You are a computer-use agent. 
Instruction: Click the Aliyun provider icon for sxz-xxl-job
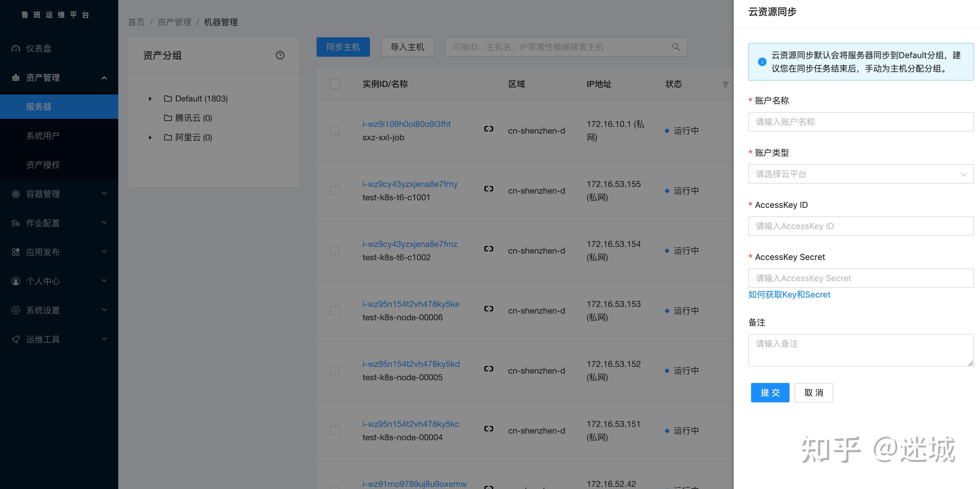pyautogui.click(x=488, y=129)
